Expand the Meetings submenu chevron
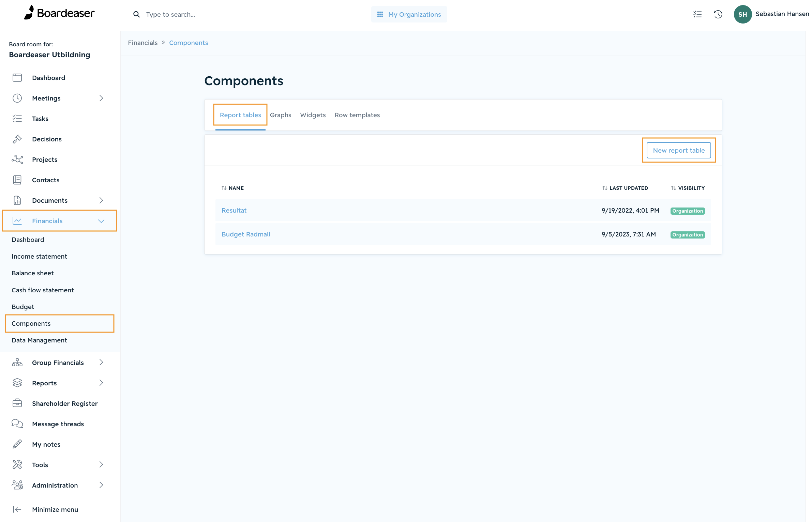This screenshot has width=812, height=522. (101, 98)
